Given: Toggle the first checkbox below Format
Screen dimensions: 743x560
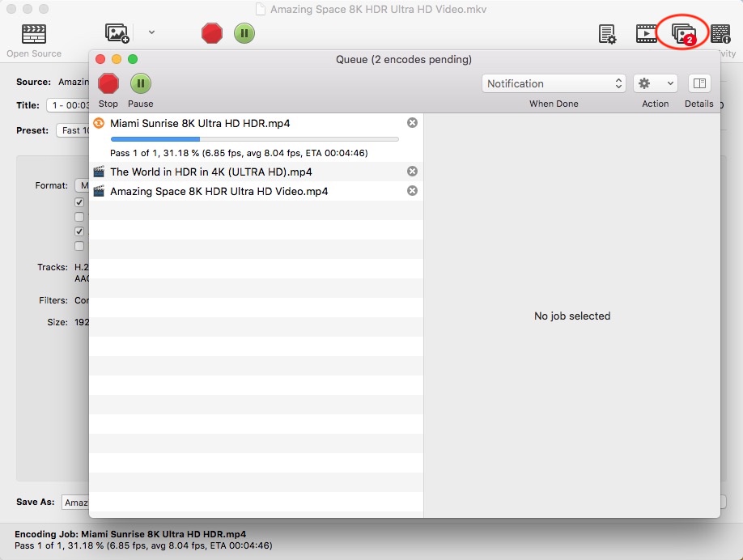Looking at the screenshot, I should tap(79, 202).
